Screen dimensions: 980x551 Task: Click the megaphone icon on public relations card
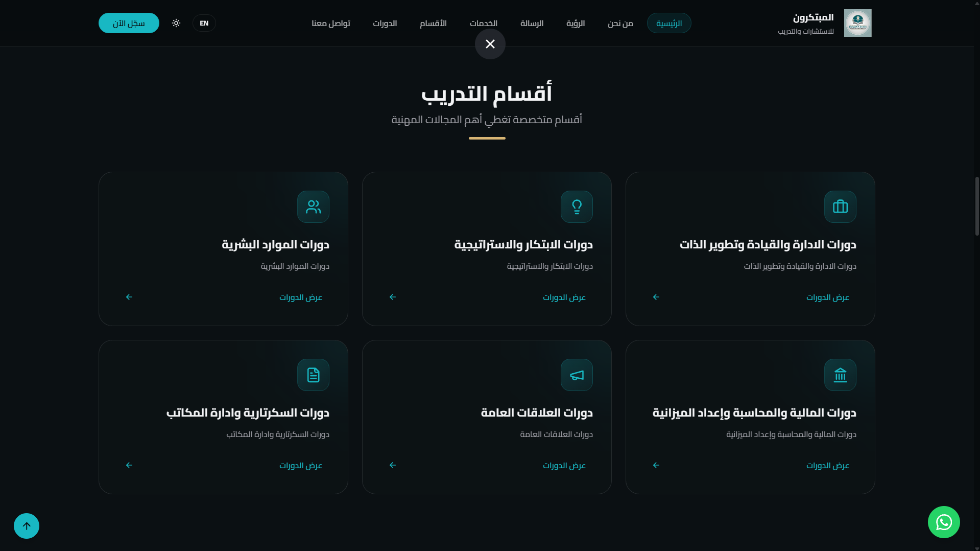pos(577,375)
